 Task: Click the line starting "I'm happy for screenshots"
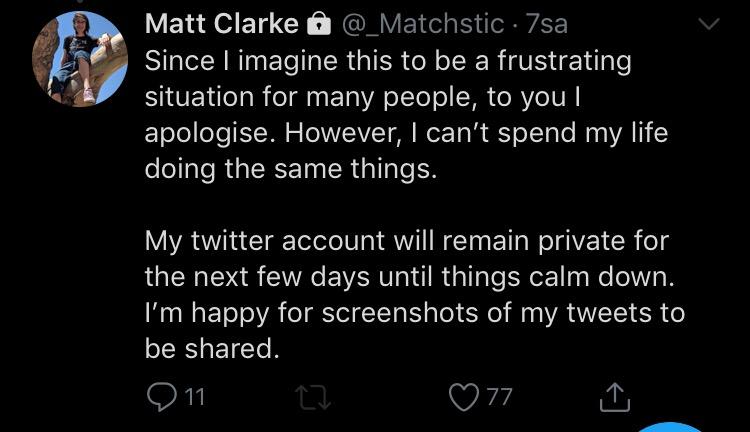414,312
